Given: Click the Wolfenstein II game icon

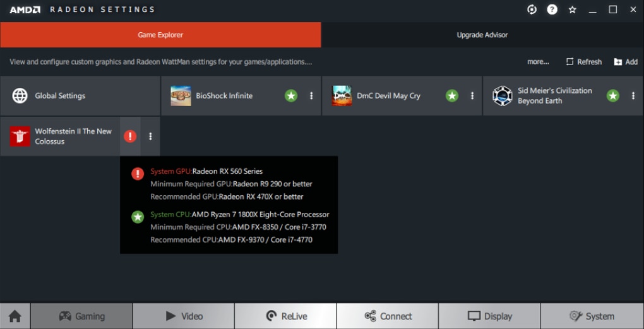Looking at the screenshot, I should point(20,136).
